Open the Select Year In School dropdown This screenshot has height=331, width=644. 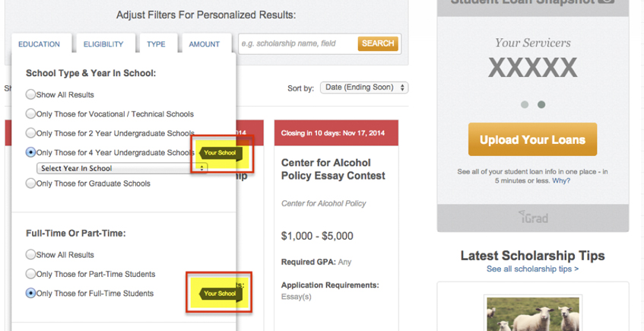(x=122, y=168)
